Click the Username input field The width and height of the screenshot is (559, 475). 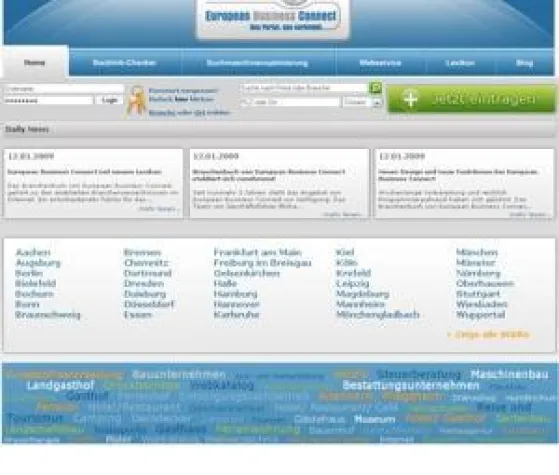click(63, 89)
